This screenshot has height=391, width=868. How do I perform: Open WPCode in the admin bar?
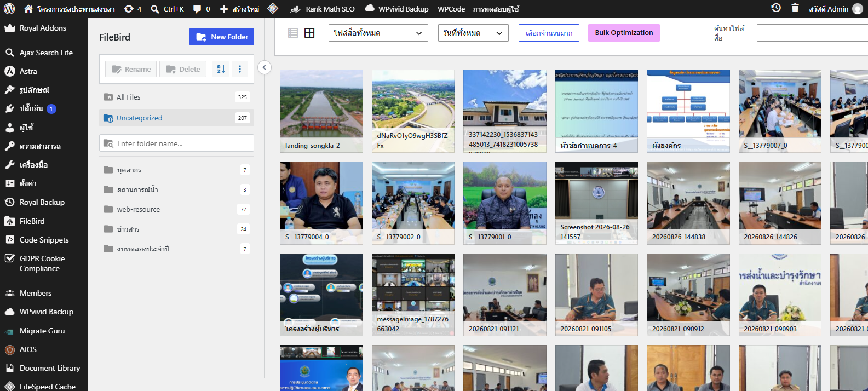click(x=451, y=9)
